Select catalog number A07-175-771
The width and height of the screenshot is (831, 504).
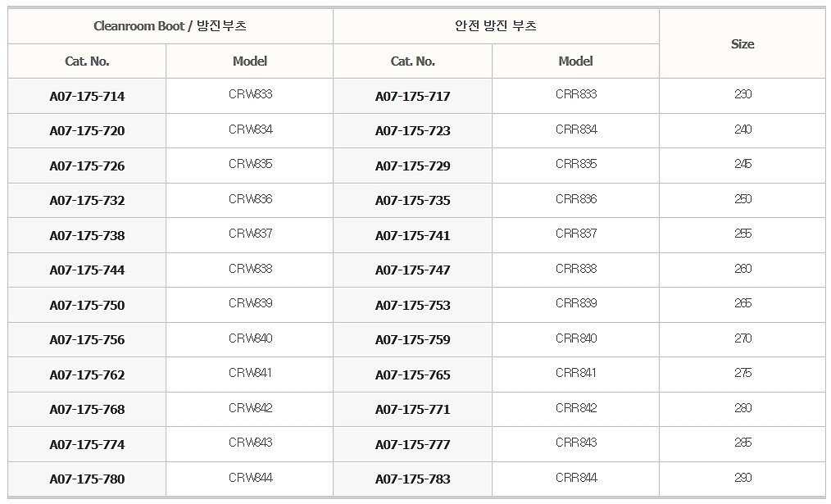point(412,410)
